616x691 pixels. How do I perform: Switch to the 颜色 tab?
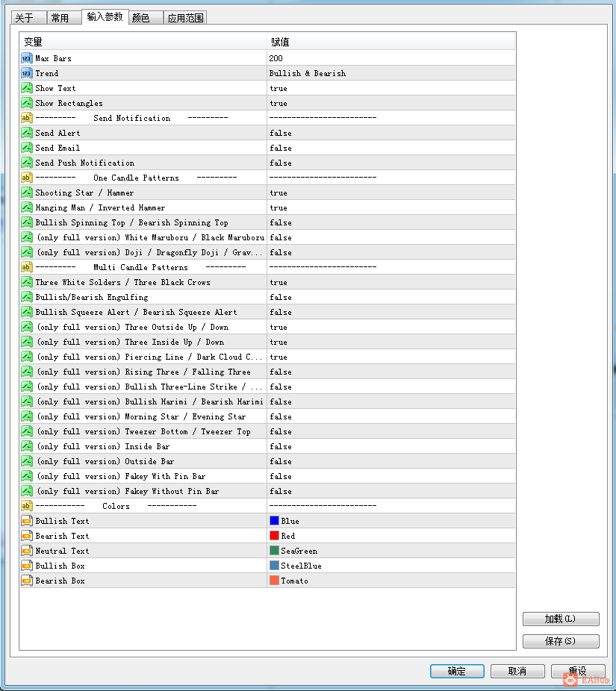click(146, 18)
